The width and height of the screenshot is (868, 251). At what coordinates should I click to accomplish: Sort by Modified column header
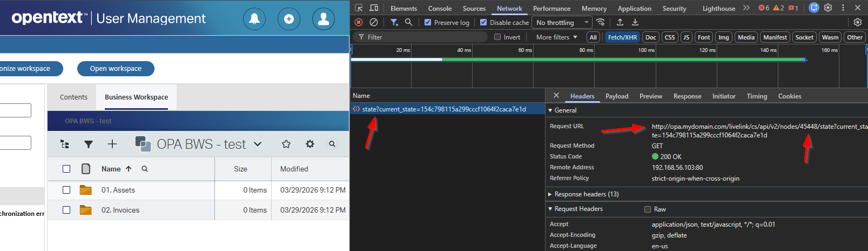tap(294, 169)
